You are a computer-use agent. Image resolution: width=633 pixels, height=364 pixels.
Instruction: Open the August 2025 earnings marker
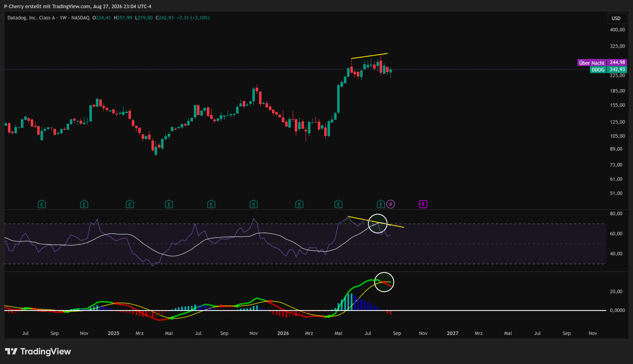pyautogui.click(x=211, y=204)
